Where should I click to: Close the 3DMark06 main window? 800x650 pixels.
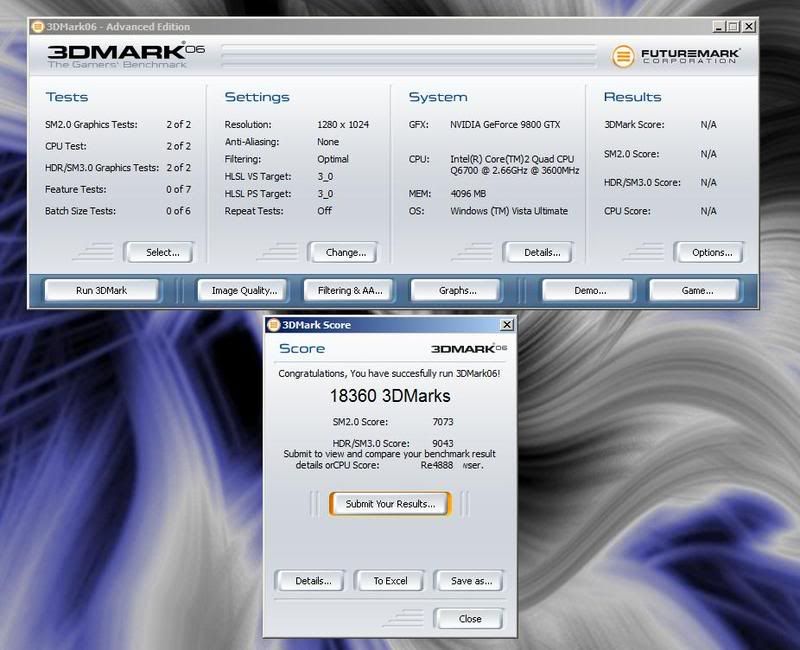748,27
